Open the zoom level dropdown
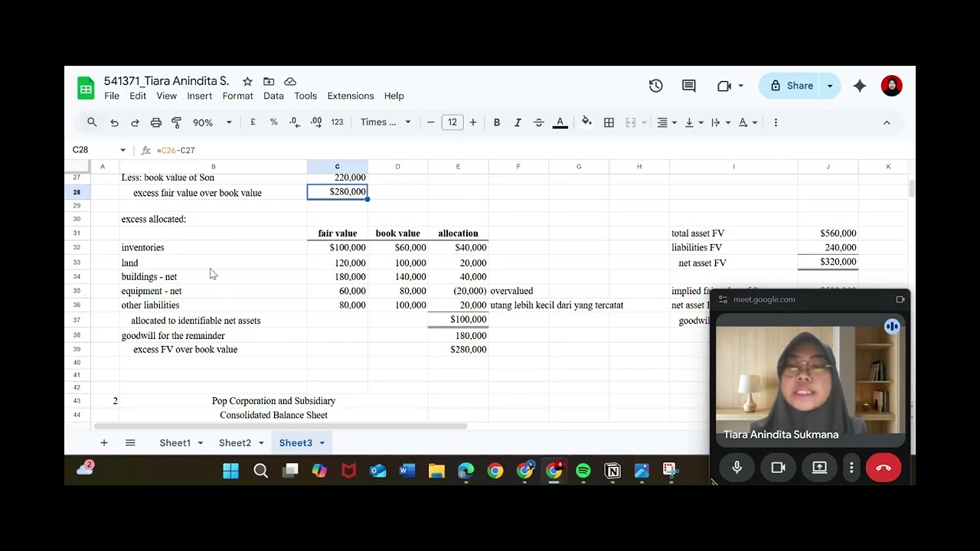This screenshot has width=980, height=551. 212,122
